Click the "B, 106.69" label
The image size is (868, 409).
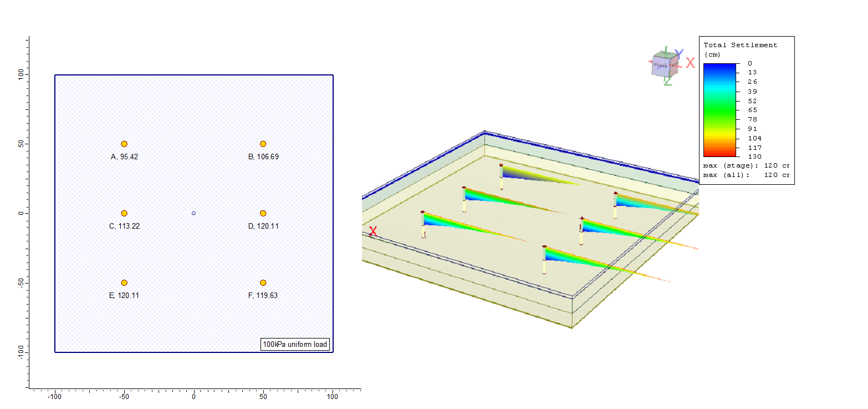pos(263,157)
